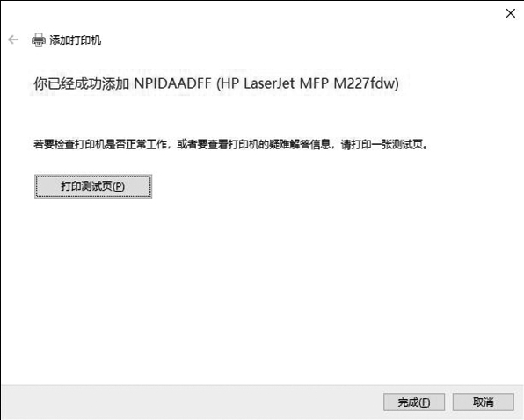This screenshot has height=420, width=524.
Task: Click the printer name NPIDAADFF in heading
Action: 173,83
